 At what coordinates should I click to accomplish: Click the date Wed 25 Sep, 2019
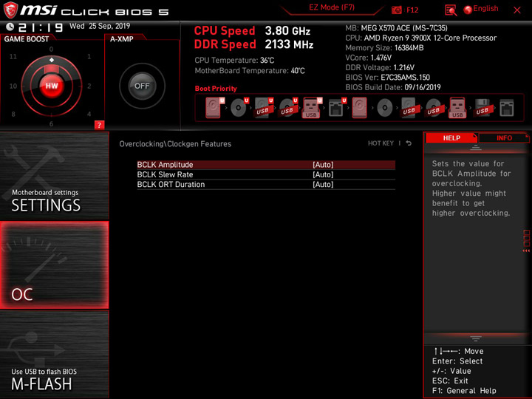100,26
